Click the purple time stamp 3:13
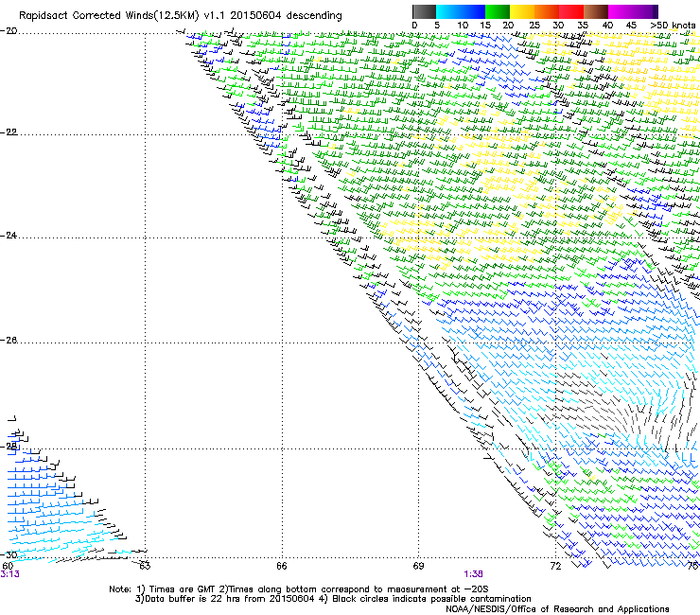The image size is (700, 615). 9,574
